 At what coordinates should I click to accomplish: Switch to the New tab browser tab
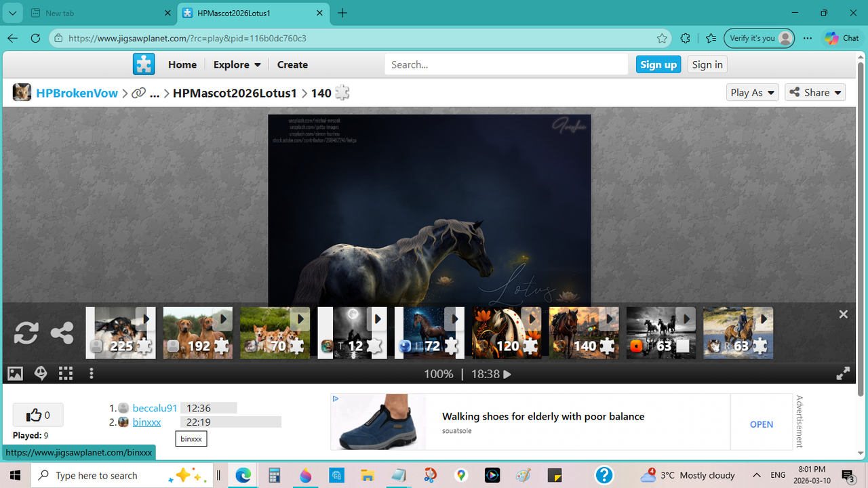click(102, 13)
